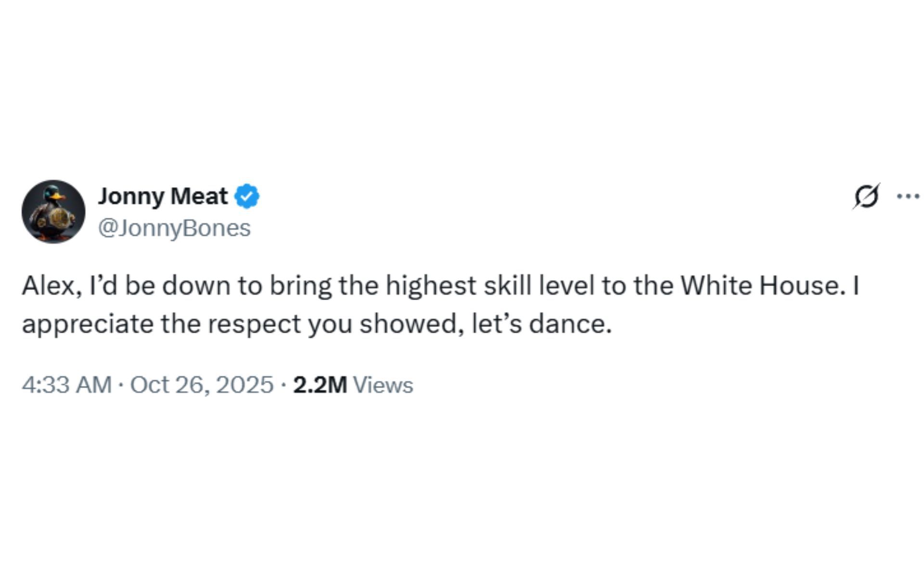This screenshot has height=578, width=924.
Task: Click the words White House in post
Action: coord(761,286)
